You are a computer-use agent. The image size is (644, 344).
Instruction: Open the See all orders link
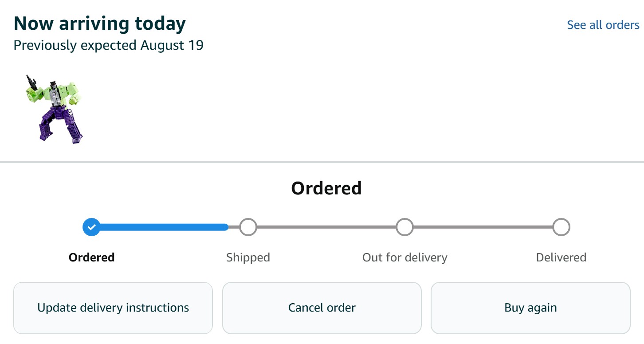point(603,25)
